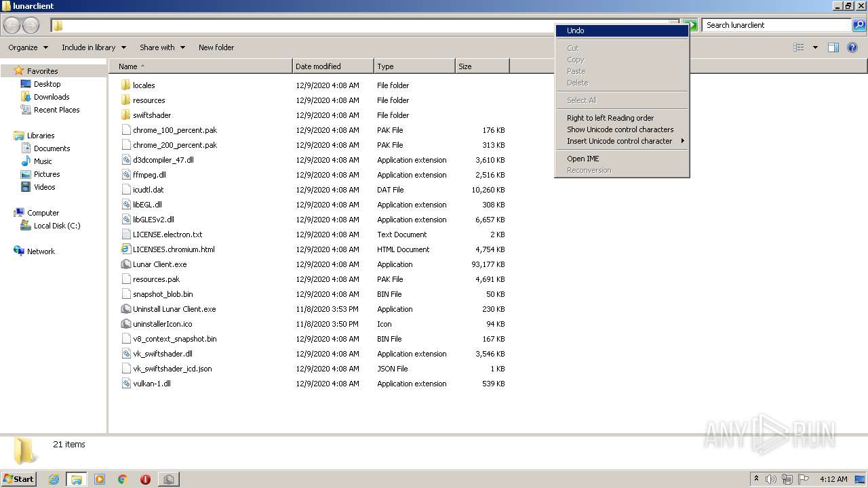Image resolution: width=868 pixels, height=488 pixels.
Task: Click the green Go arrow beside address bar
Action: pos(690,26)
